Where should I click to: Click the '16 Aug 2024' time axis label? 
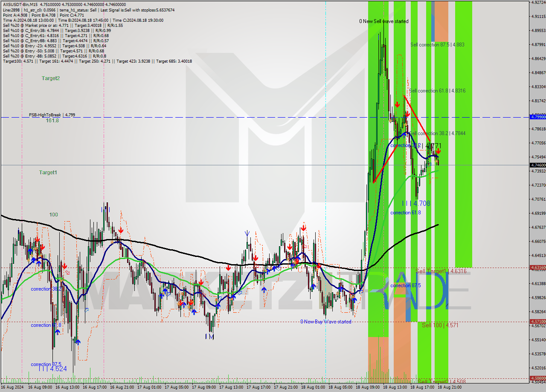tap(13, 388)
